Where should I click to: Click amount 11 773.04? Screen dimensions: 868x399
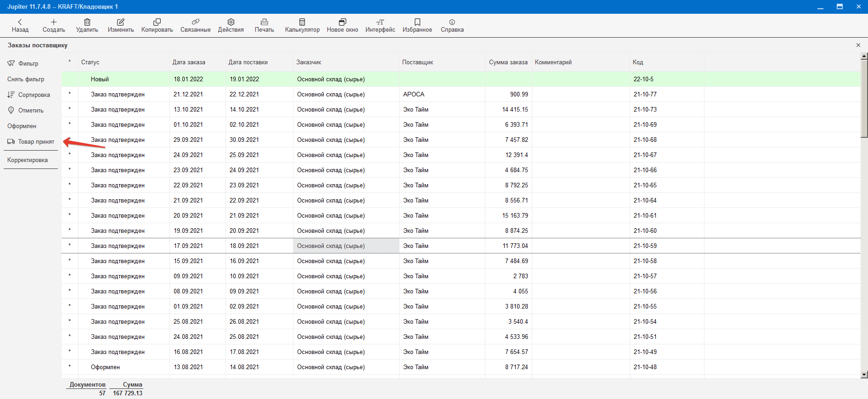coord(515,246)
